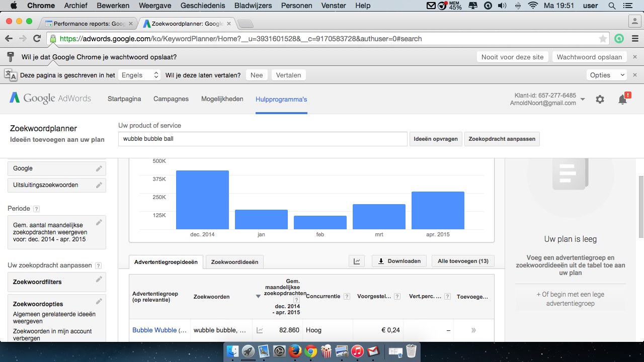Open the page language dropdown showing Engels
The image size is (644, 362).
(140, 75)
